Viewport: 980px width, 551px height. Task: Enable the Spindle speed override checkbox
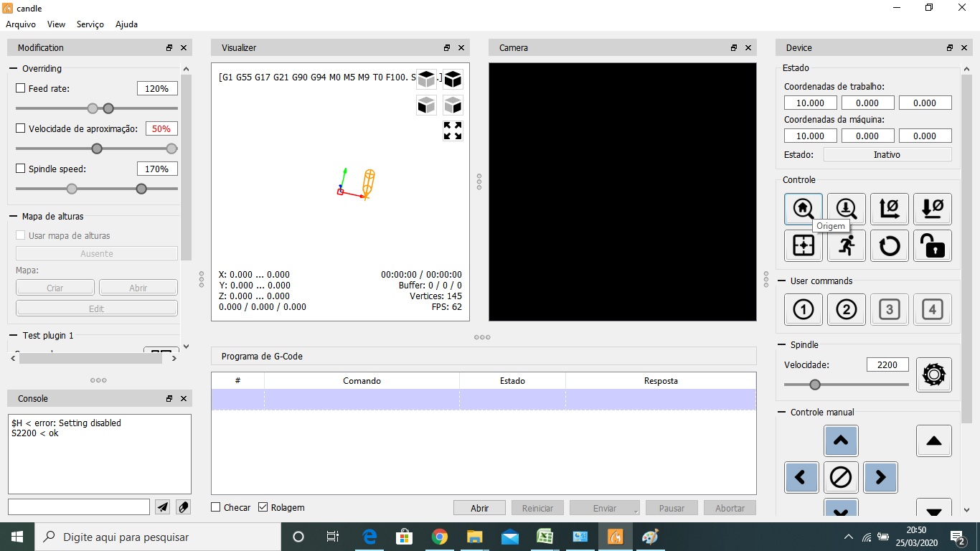[x=21, y=169]
